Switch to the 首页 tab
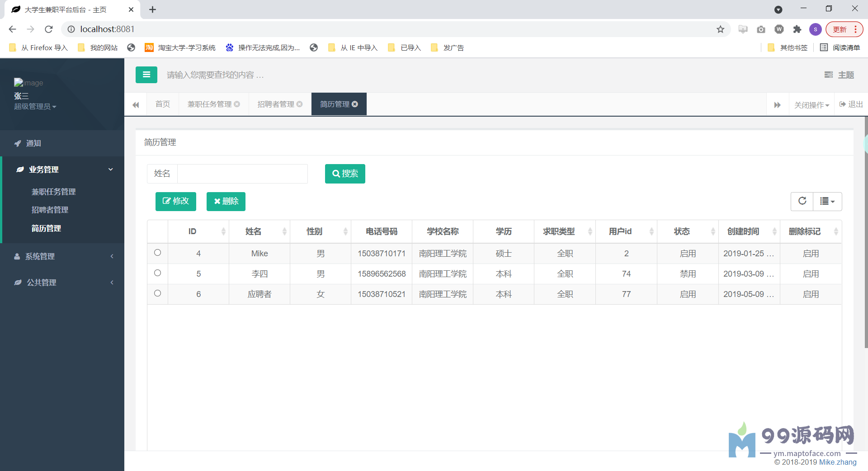 tap(163, 104)
